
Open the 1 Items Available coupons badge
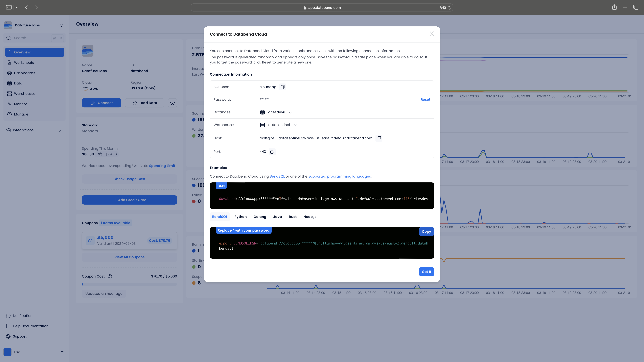click(x=115, y=223)
